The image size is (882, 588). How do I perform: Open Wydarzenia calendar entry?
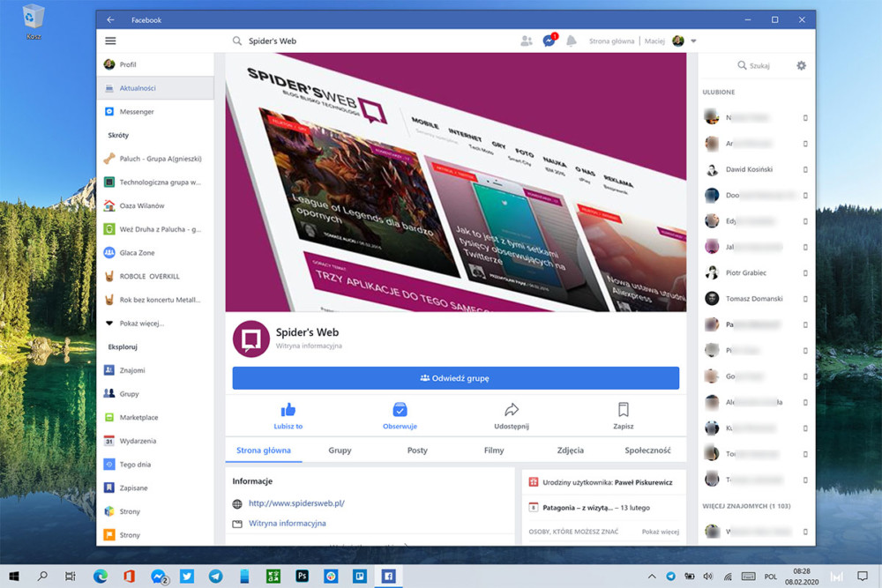pyautogui.click(x=155, y=442)
